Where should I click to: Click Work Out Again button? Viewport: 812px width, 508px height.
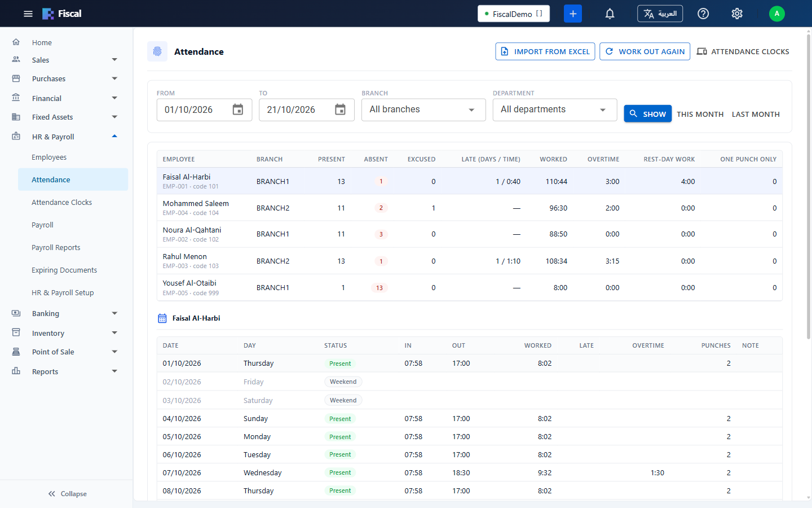click(645, 51)
